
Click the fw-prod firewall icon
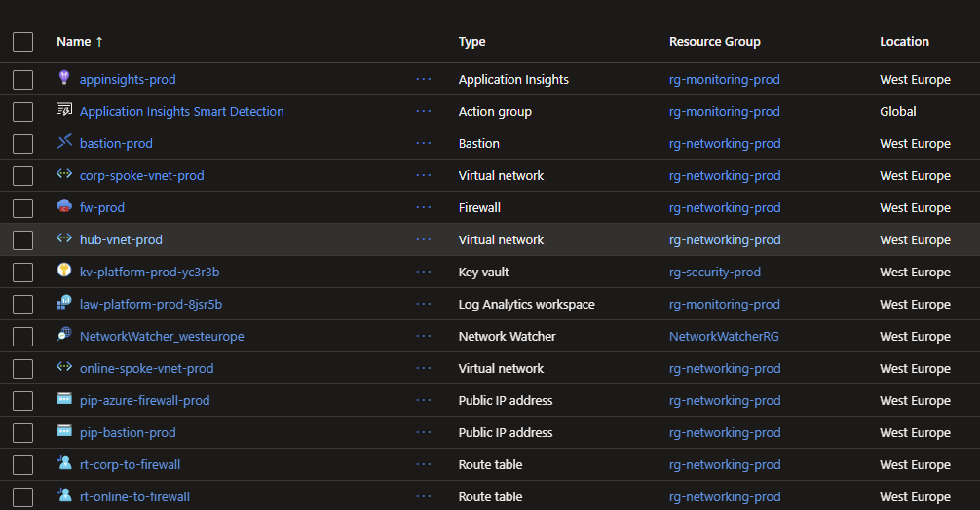click(64, 206)
